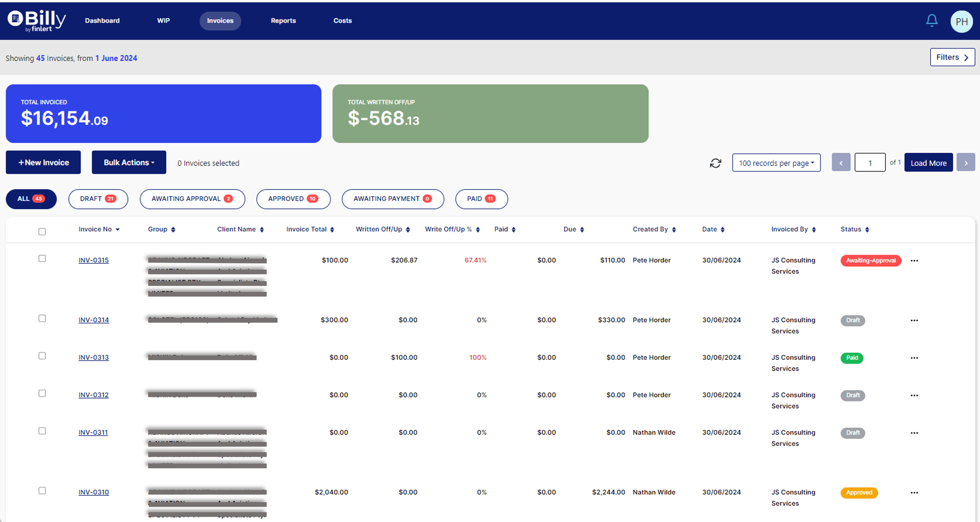Refresh the invoice list
The width and height of the screenshot is (980, 522).
click(x=716, y=163)
